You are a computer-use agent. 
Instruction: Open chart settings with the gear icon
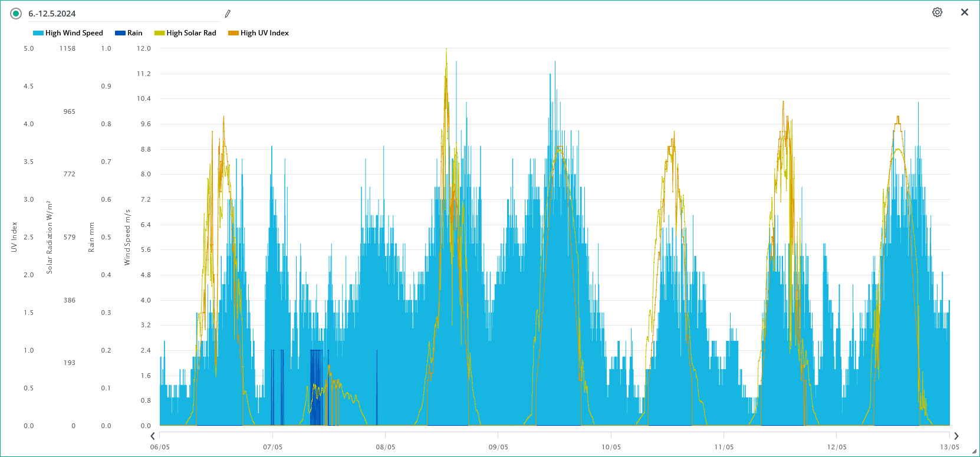937,12
